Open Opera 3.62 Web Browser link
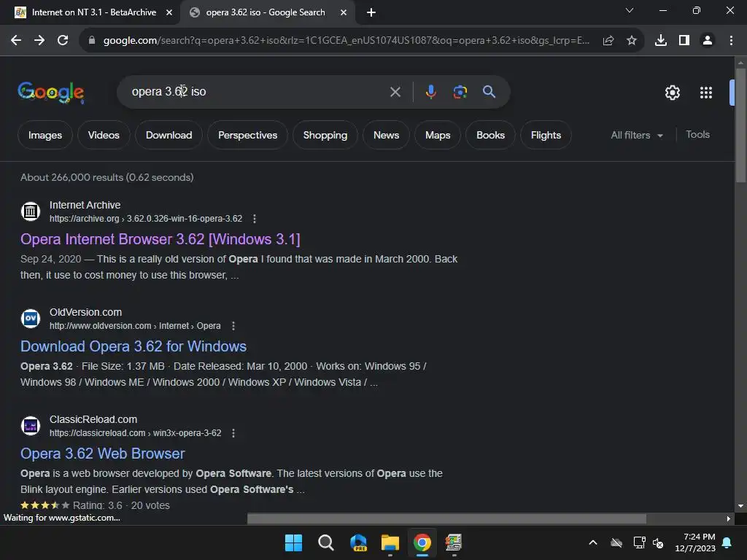747x560 pixels. (x=102, y=454)
